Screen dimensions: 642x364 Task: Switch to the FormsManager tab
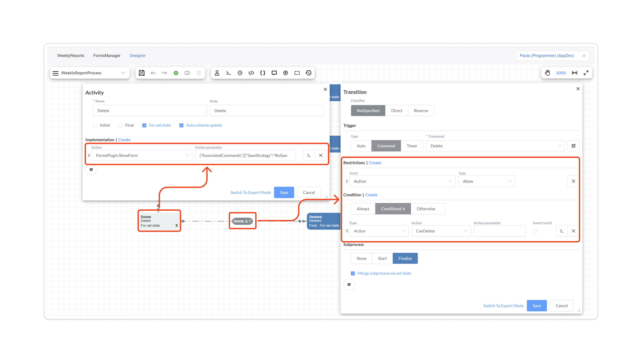pos(107,55)
